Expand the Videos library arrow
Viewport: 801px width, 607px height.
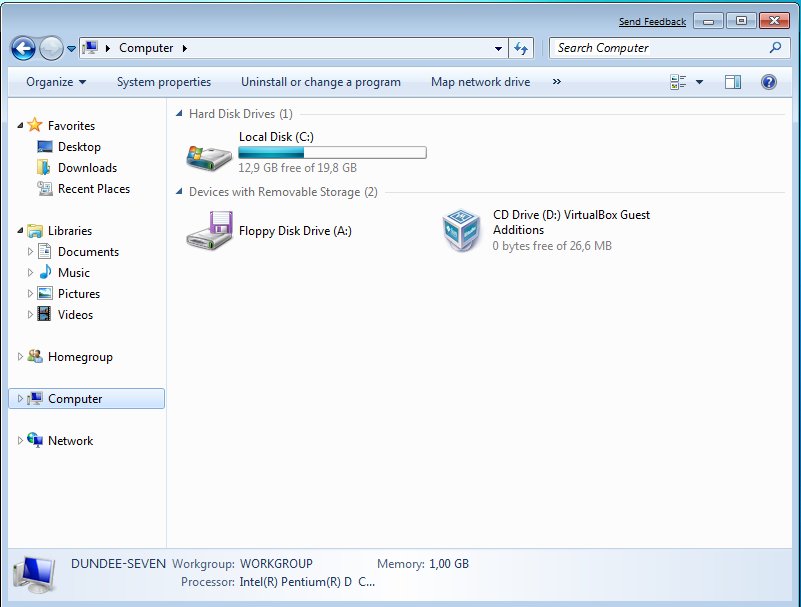[30, 314]
